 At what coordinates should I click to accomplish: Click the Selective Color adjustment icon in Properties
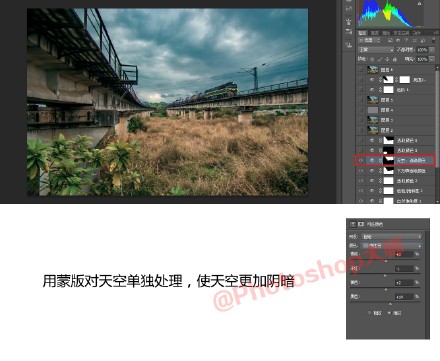(353, 224)
